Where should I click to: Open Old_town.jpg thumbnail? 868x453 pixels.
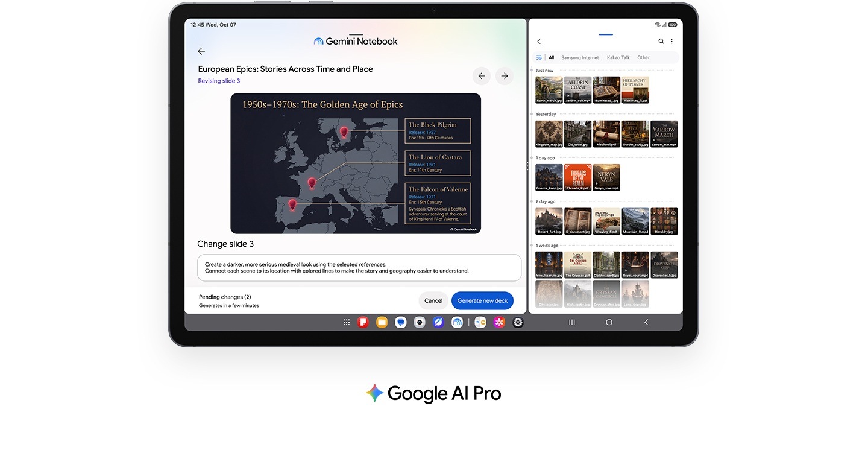coord(577,134)
